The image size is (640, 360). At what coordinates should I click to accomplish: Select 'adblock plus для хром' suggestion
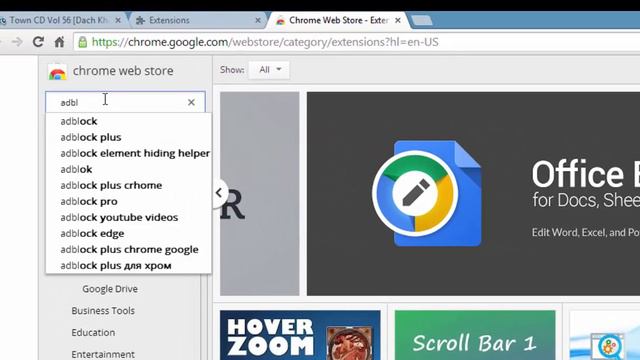click(129, 265)
